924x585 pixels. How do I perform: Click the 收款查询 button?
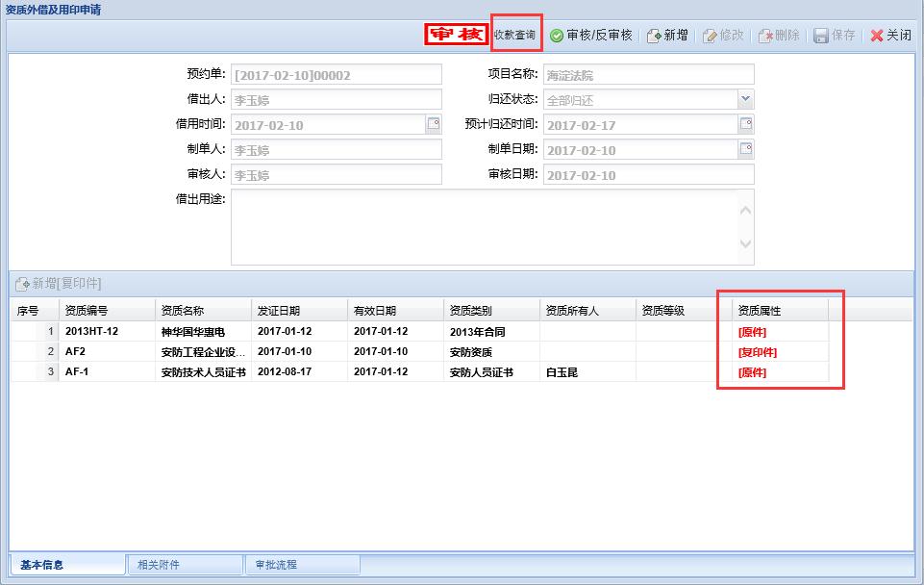pos(515,35)
